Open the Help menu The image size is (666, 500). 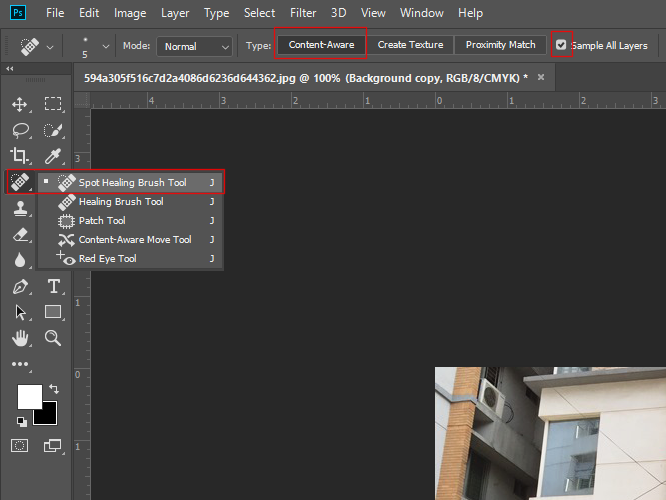coord(470,13)
